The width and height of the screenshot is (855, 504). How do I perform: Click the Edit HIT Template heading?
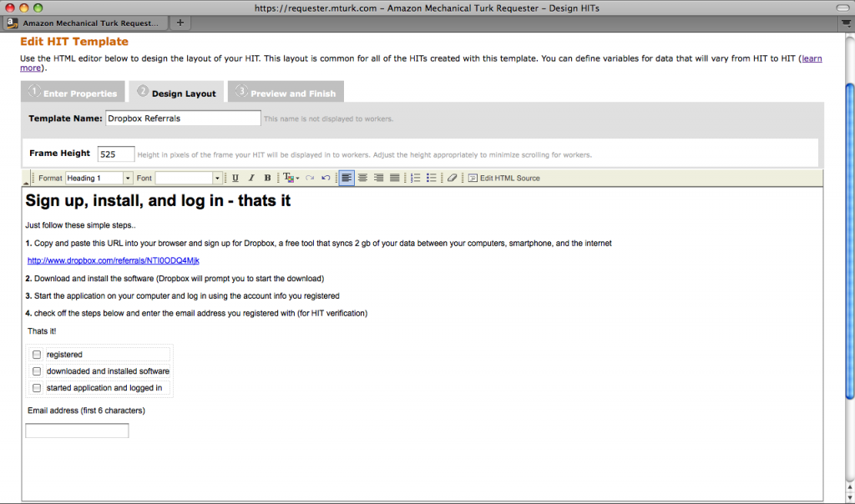click(x=74, y=42)
